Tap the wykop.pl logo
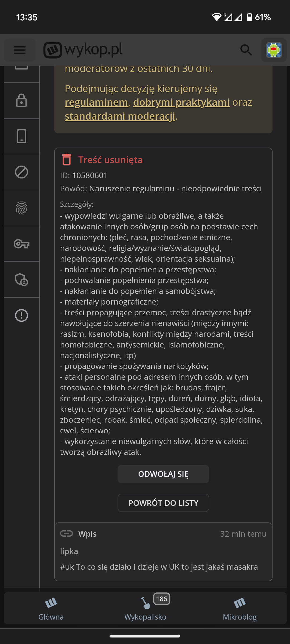Image resolution: width=290 pixels, height=644 pixels. point(83,50)
